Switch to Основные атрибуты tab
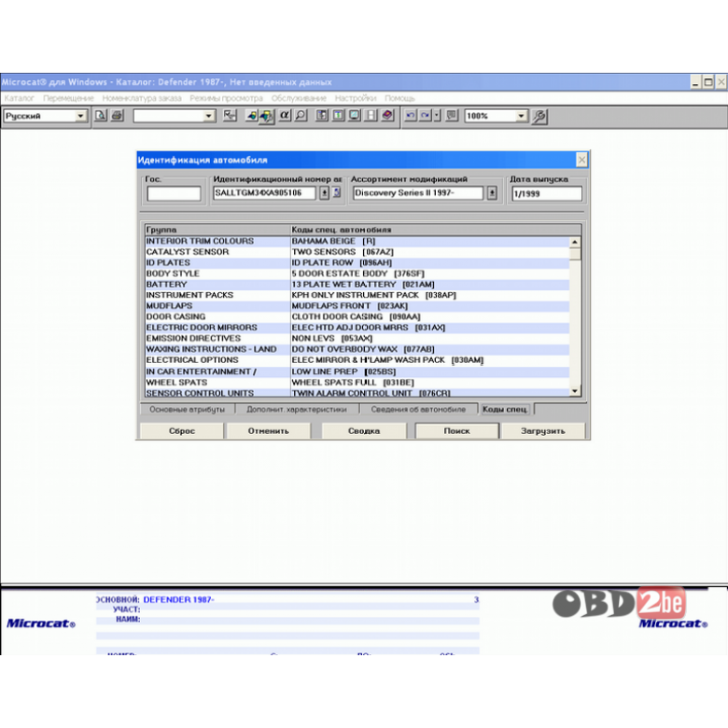The image size is (728, 728). (x=187, y=409)
